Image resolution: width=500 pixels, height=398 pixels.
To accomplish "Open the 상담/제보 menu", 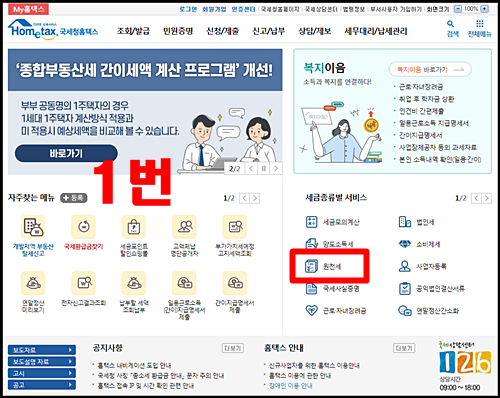I will pos(315,31).
